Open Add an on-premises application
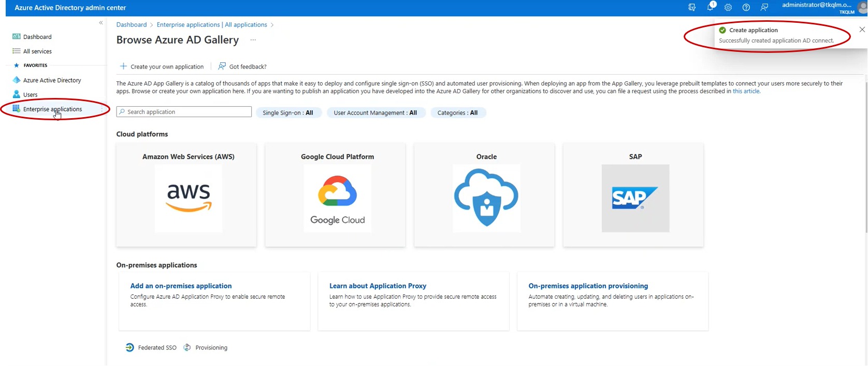The height and width of the screenshot is (366, 868). coord(181,286)
